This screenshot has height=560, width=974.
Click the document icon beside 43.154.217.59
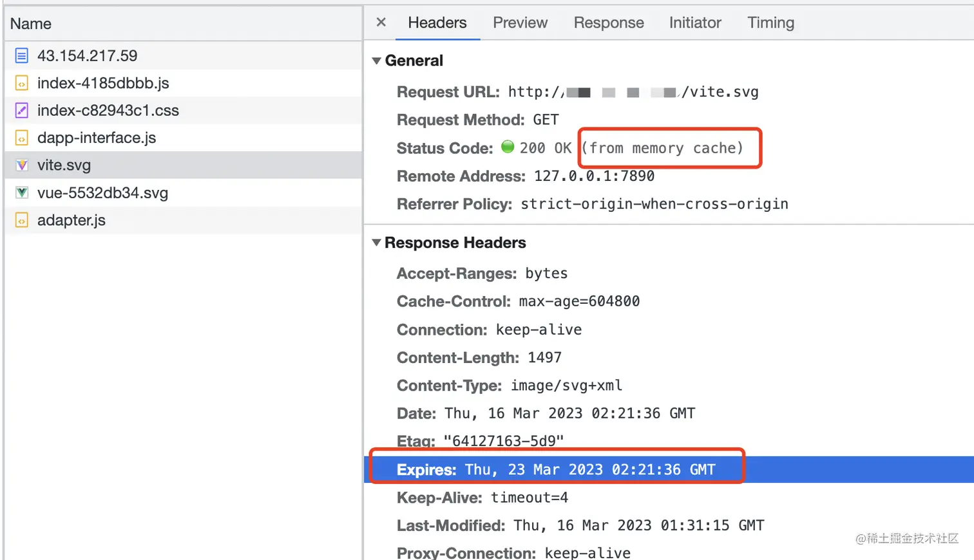tap(21, 56)
